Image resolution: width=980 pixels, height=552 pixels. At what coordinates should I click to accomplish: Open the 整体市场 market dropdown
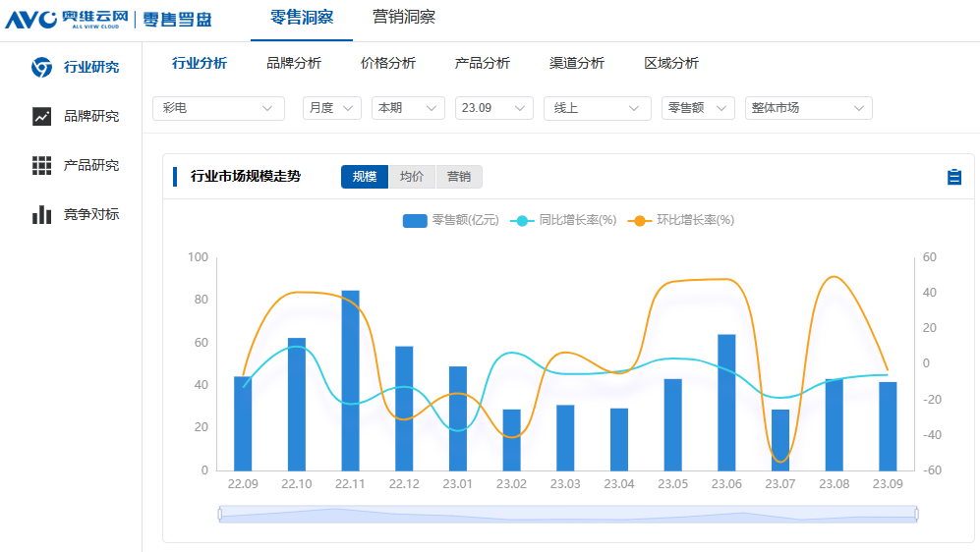click(x=809, y=108)
